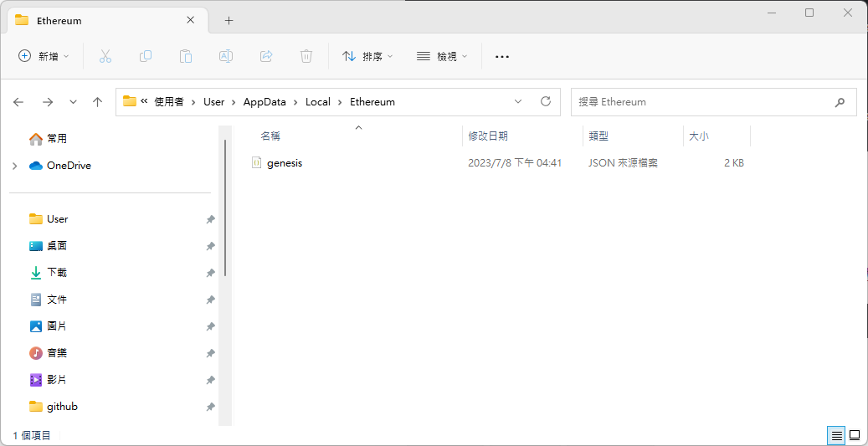Unpin the User folder pin icon
The height and width of the screenshot is (446, 868).
coord(210,220)
